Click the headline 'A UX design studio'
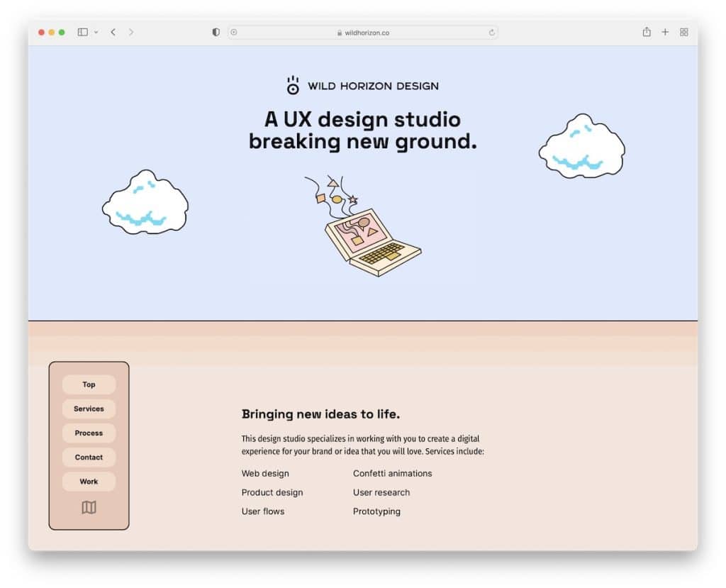 [362, 120]
